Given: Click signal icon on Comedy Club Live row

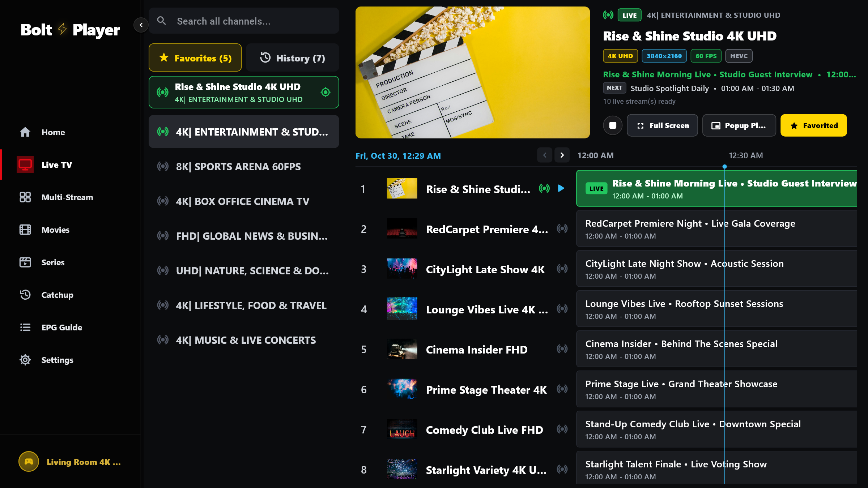Looking at the screenshot, I should [x=562, y=429].
